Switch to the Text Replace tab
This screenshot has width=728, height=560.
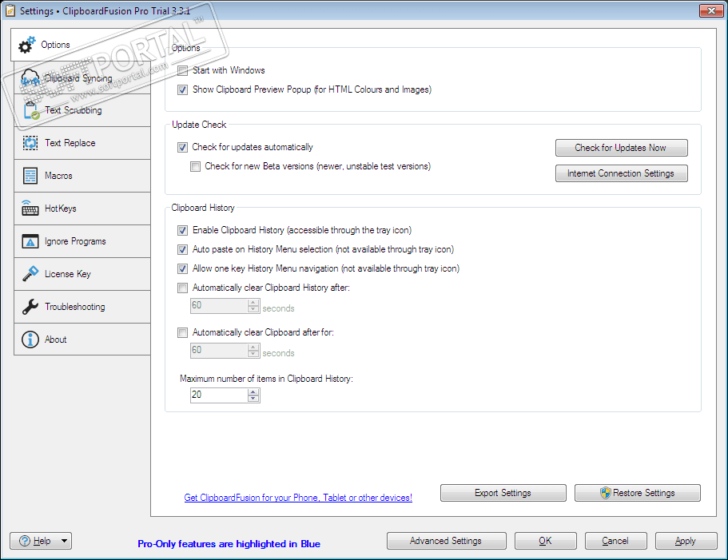pos(82,143)
